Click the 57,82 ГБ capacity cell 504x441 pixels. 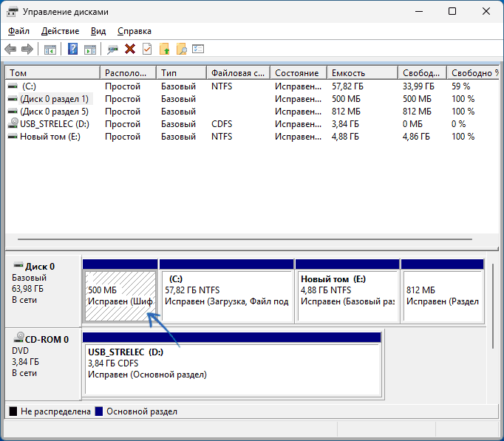(x=347, y=86)
